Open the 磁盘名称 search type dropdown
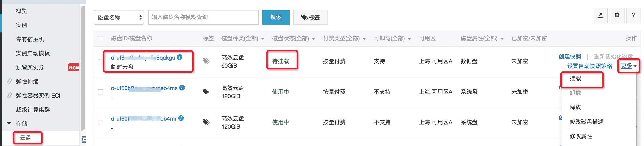The height and width of the screenshot is (146, 644). point(119,17)
